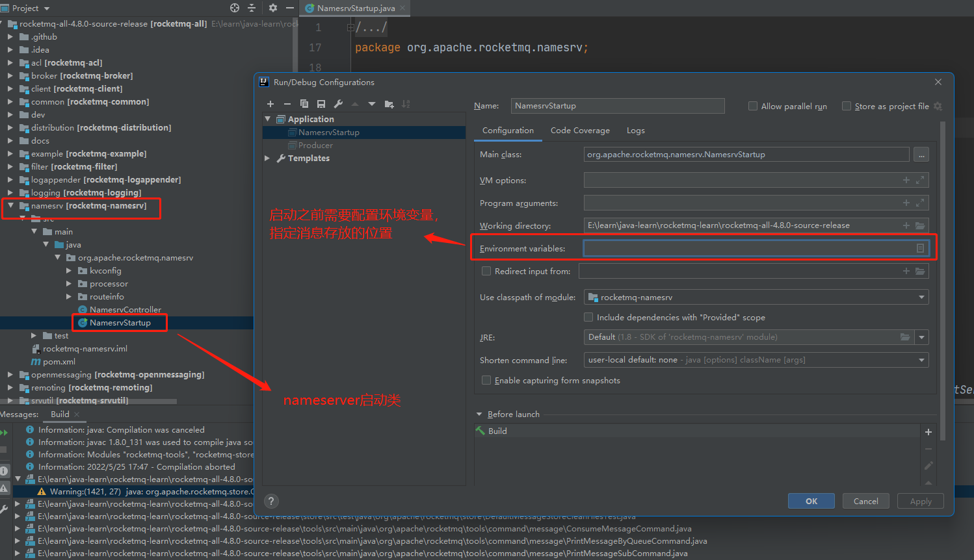Browse for redirect input file
Image resolution: width=974 pixels, height=560 pixels.
point(920,271)
